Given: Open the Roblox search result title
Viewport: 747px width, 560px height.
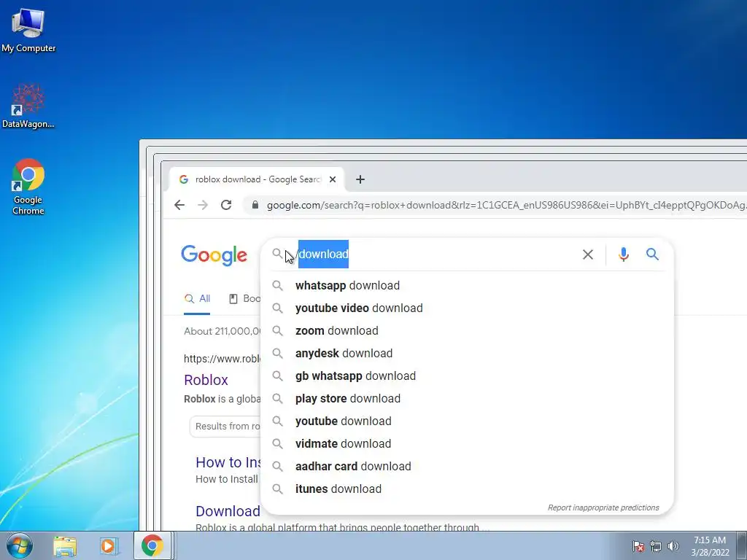Looking at the screenshot, I should coord(206,380).
